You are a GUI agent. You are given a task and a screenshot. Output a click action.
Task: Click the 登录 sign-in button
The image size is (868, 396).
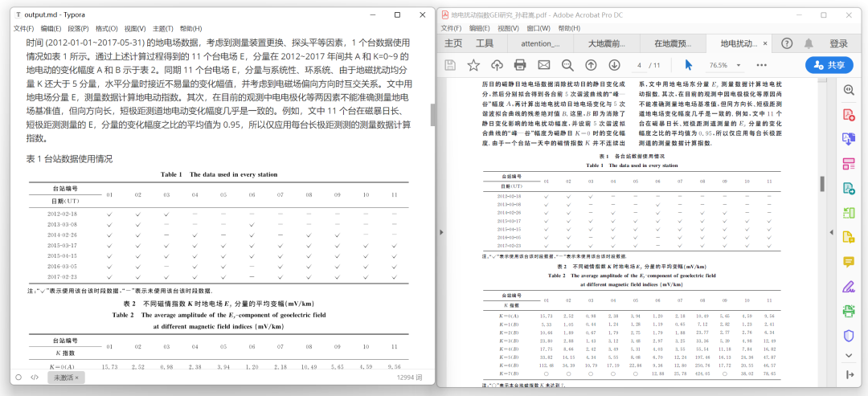coord(838,43)
